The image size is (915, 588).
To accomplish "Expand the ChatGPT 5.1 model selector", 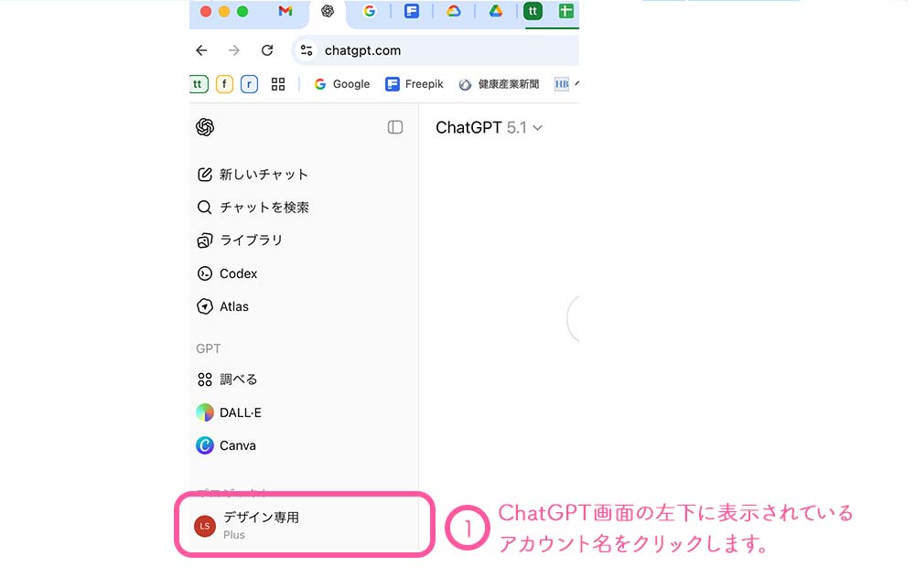I will (489, 128).
